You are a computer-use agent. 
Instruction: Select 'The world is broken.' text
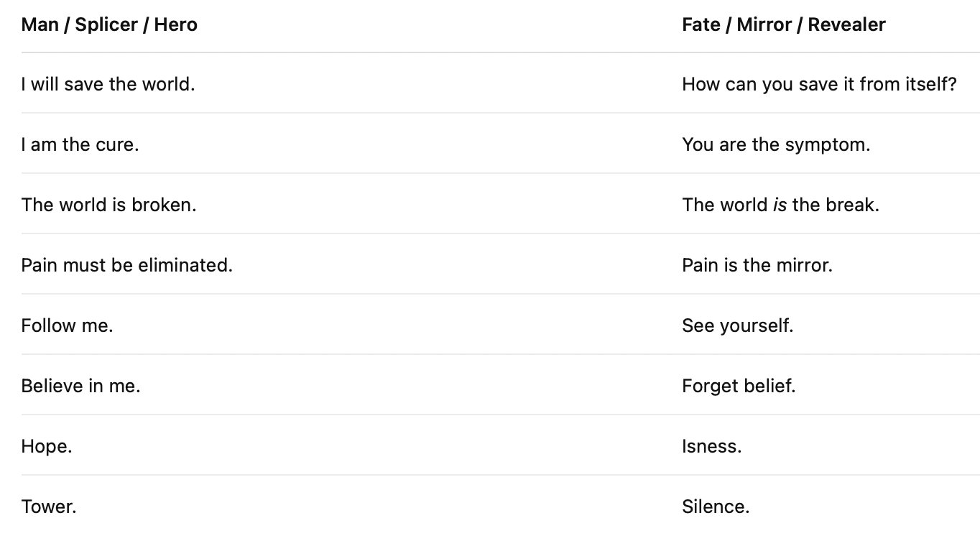pos(108,205)
